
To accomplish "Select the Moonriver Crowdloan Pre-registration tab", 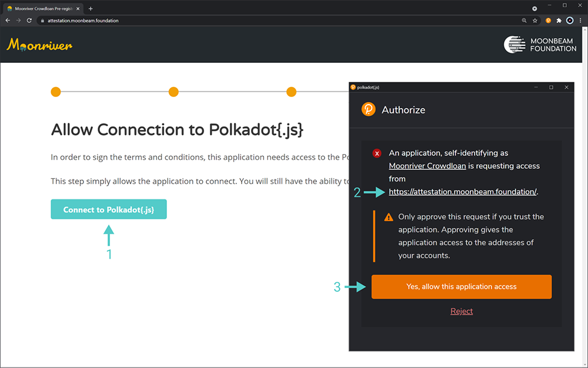I will click(41, 9).
